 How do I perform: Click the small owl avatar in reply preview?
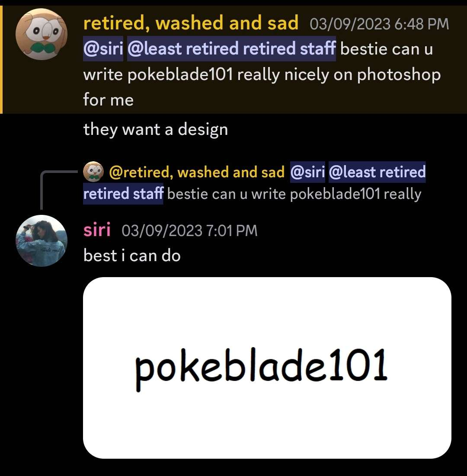click(x=93, y=172)
